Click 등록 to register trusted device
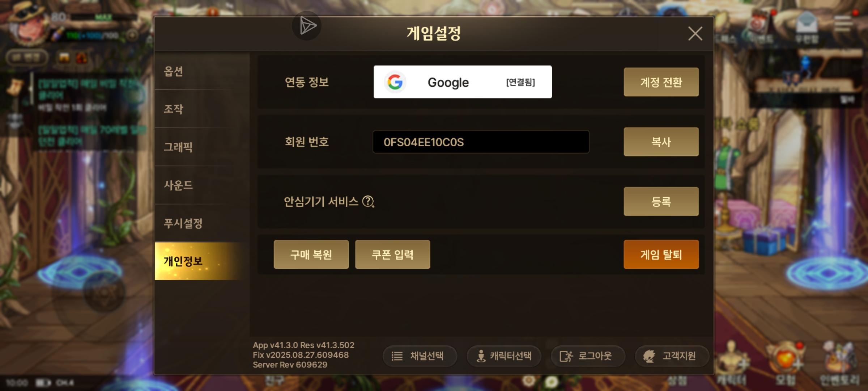868x391 pixels. pyautogui.click(x=661, y=202)
